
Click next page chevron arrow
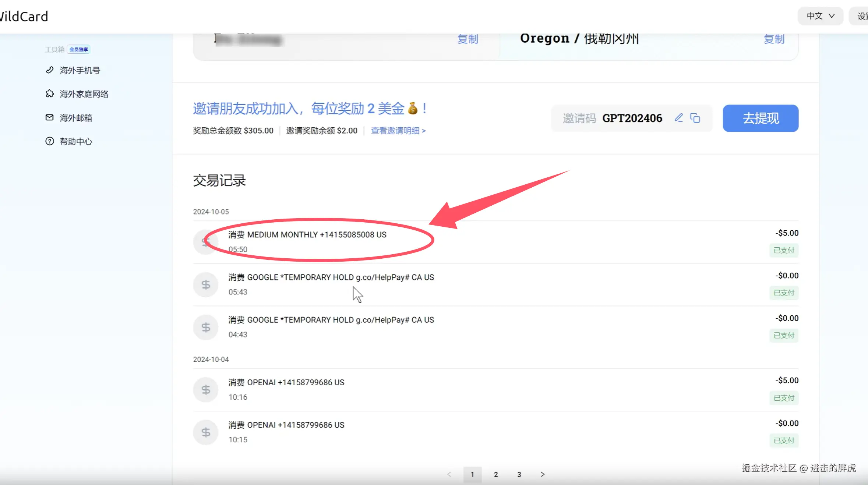coord(542,474)
